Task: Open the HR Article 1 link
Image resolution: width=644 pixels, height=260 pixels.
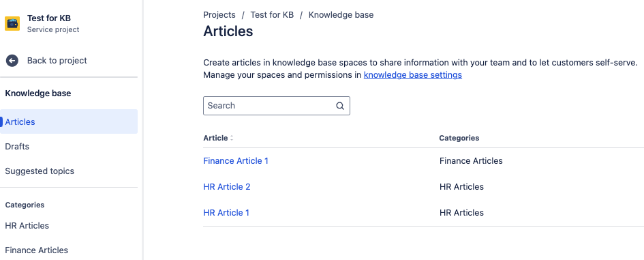Action: [x=226, y=213]
